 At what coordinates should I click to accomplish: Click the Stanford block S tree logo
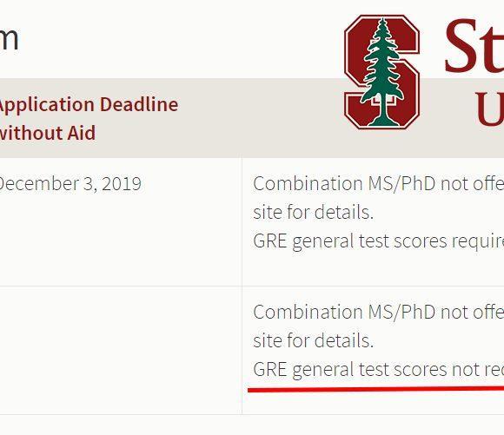(x=381, y=72)
